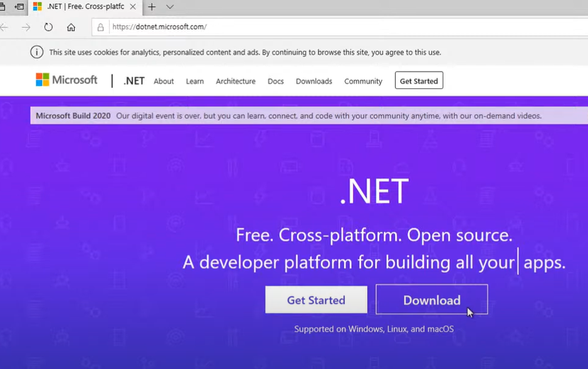Screen dimensions: 588x369
Task: Open the Community menu item
Action: pos(363,81)
